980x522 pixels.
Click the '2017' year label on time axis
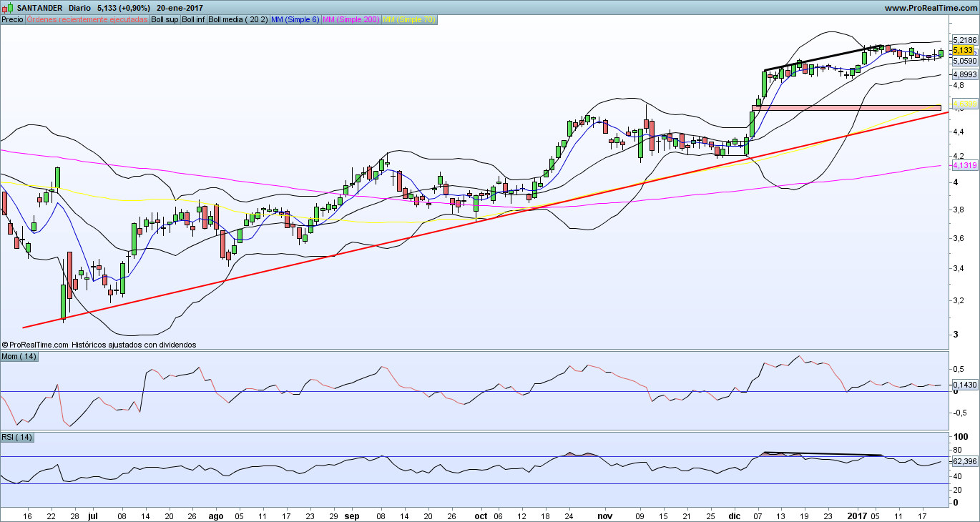856,515
